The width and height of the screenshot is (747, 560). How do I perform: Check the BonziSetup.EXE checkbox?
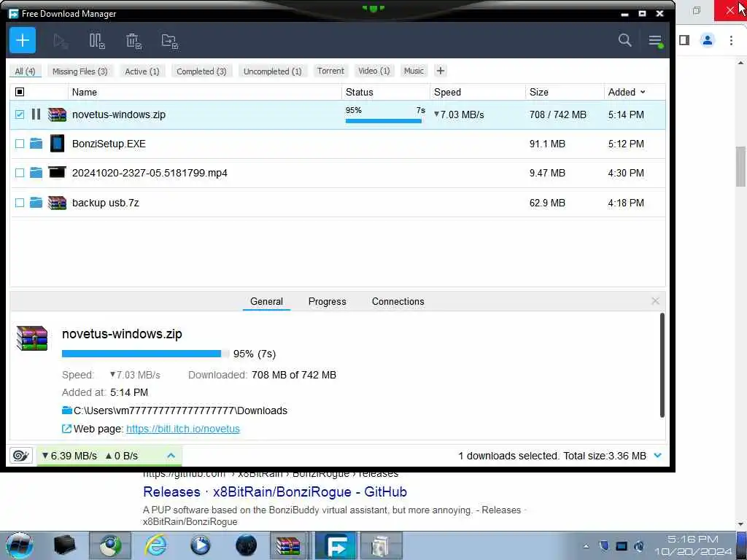click(20, 144)
